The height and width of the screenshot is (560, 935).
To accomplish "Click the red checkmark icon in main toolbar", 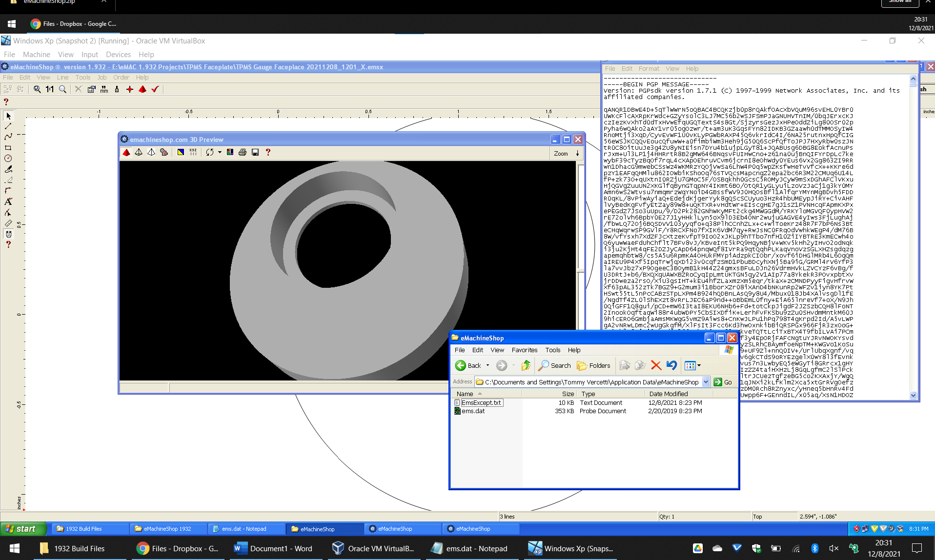I will [155, 89].
